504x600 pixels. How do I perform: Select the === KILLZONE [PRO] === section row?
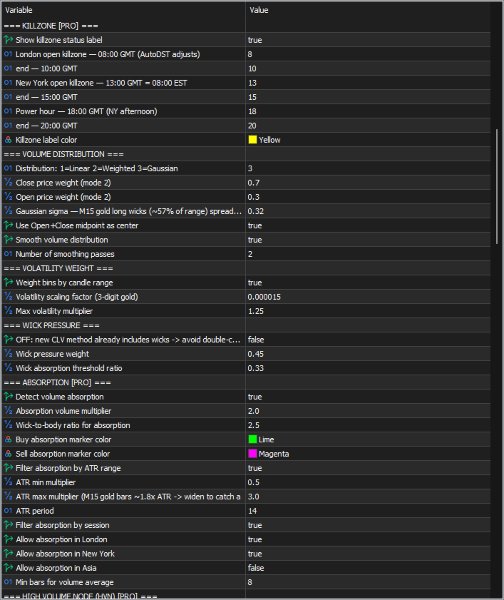tap(246, 26)
